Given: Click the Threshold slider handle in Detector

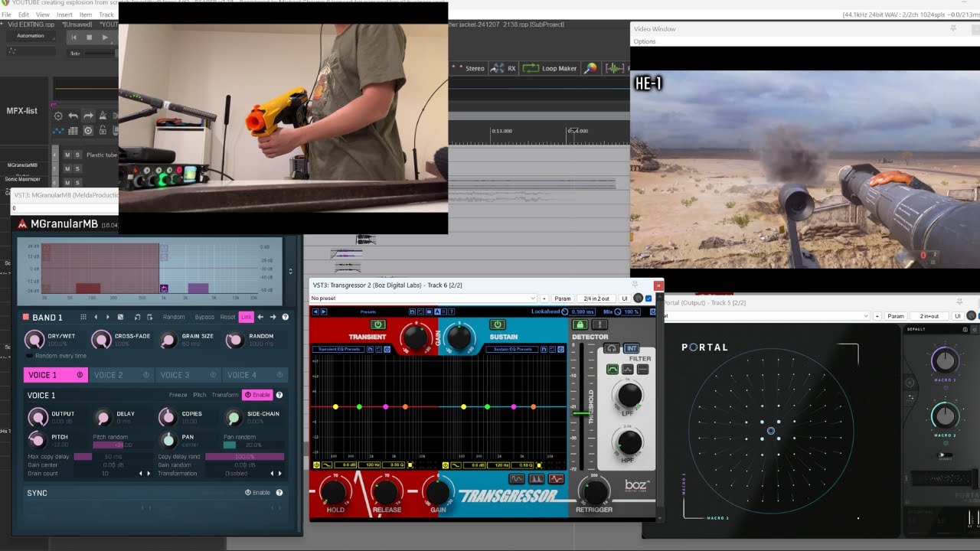Looking at the screenshot, I should pyautogui.click(x=583, y=414).
